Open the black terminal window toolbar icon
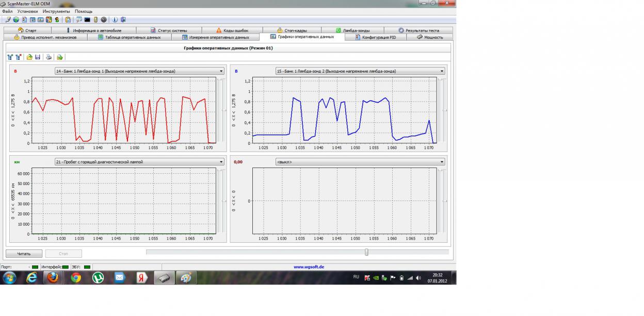Image resolution: width=644 pixels, height=316 pixels. point(87,20)
